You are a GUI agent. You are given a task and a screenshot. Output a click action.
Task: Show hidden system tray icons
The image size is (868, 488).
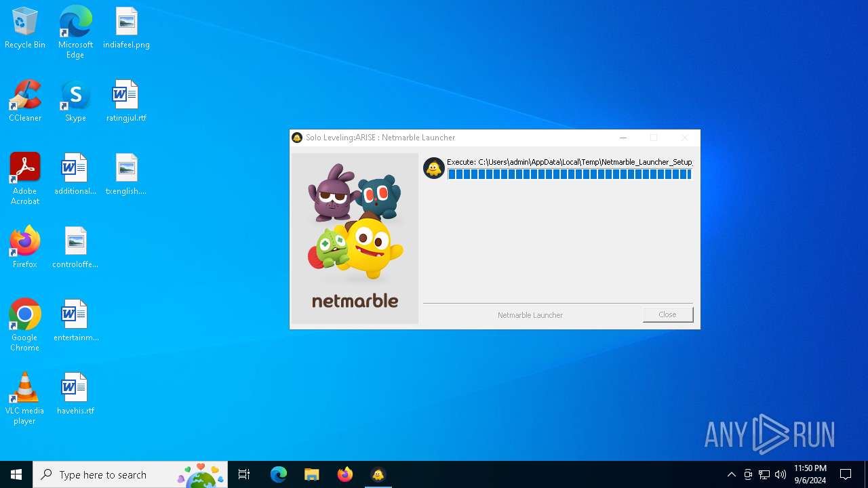(x=731, y=474)
